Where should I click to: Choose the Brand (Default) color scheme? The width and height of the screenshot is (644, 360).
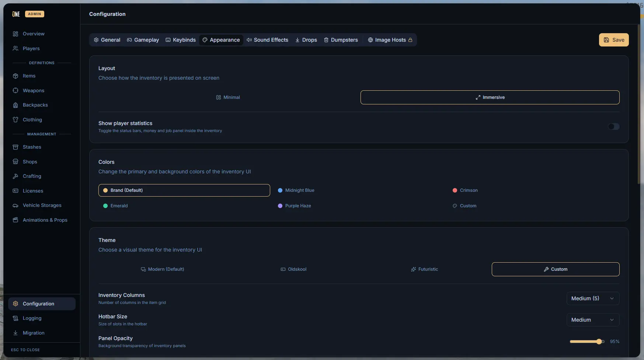point(184,190)
